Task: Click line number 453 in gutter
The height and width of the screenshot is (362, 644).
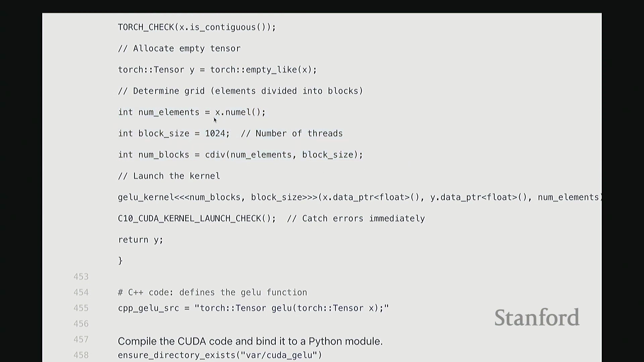Action: 81,277
